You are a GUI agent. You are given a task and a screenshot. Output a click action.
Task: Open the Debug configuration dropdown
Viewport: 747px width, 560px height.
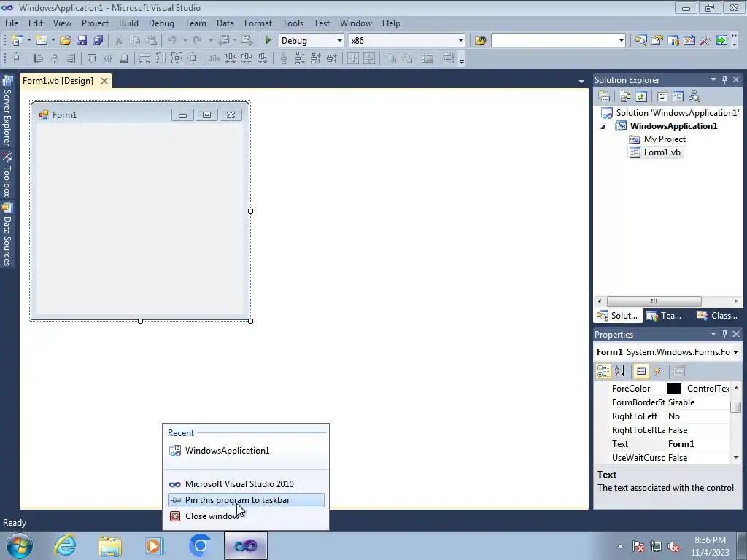click(340, 41)
